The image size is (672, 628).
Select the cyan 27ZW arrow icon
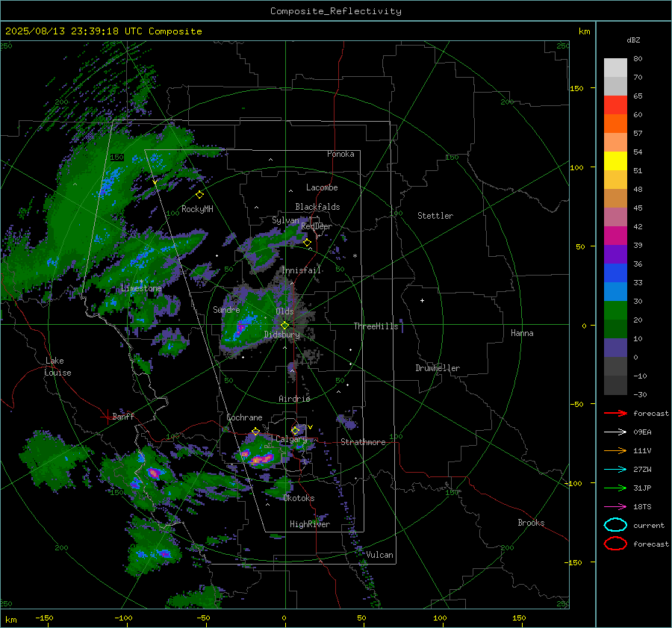point(615,470)
